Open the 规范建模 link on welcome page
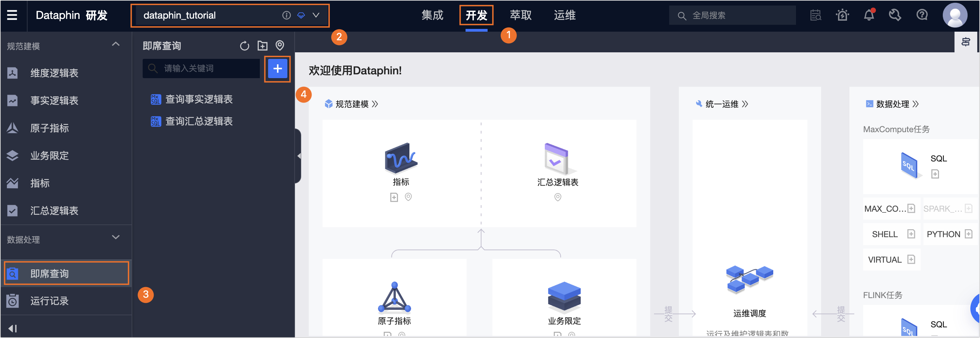The height and width of the screenshot is (338, 980). click(351, 104)
